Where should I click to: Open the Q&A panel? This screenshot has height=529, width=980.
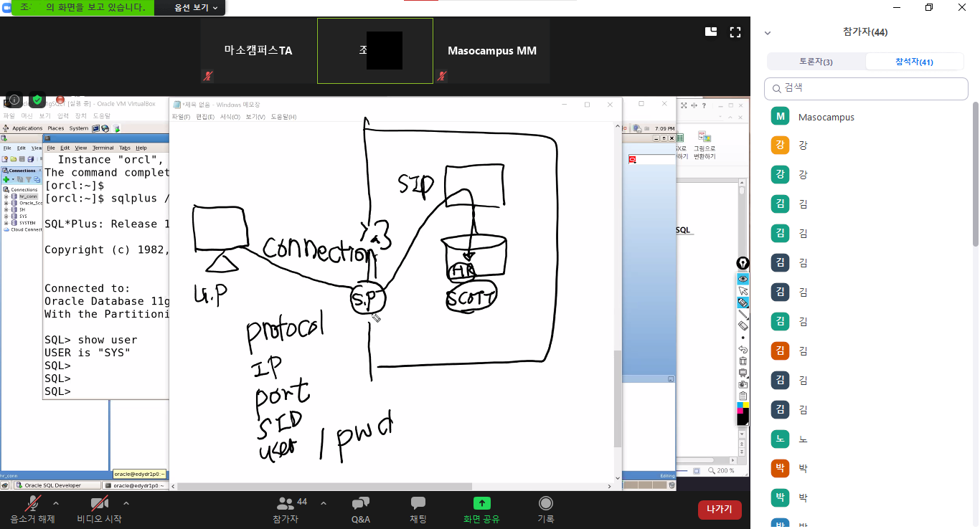[x=360, y=509]
